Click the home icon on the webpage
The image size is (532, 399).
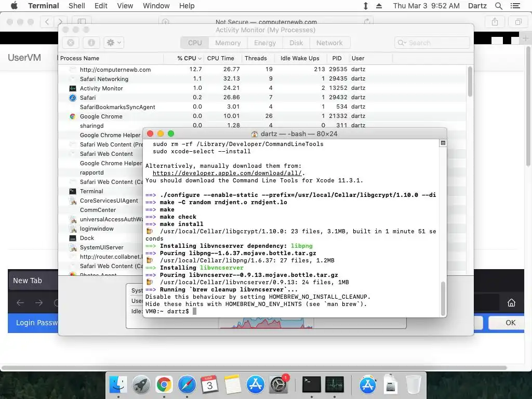point(511,303)
